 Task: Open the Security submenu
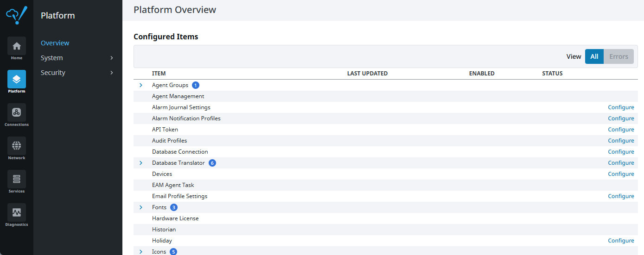coord(77,73)
